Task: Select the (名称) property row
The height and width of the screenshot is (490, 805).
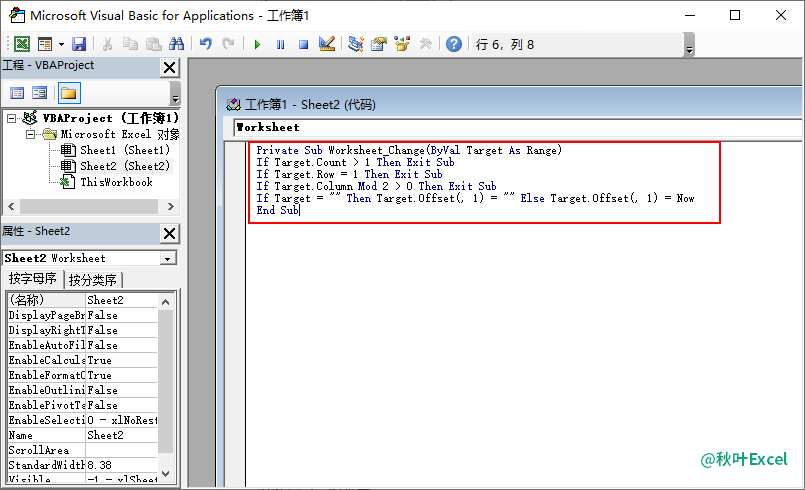Action: coord(82,300)
